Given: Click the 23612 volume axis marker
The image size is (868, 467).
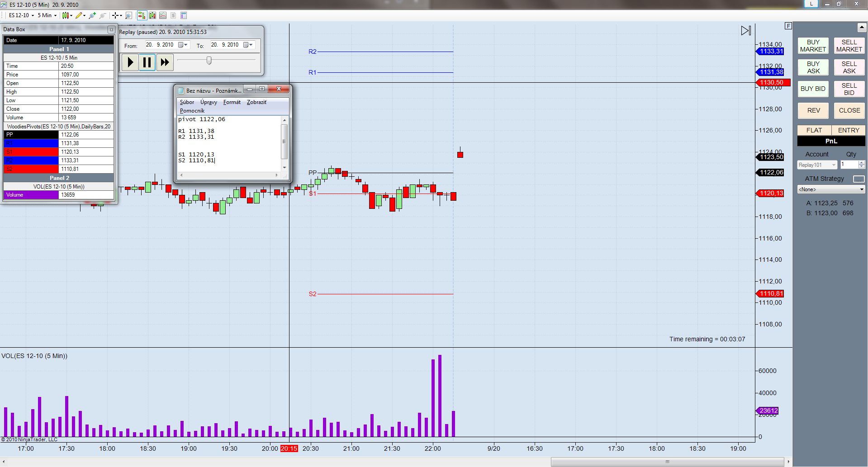Looking at the screenshot, I should coord(768,411).
